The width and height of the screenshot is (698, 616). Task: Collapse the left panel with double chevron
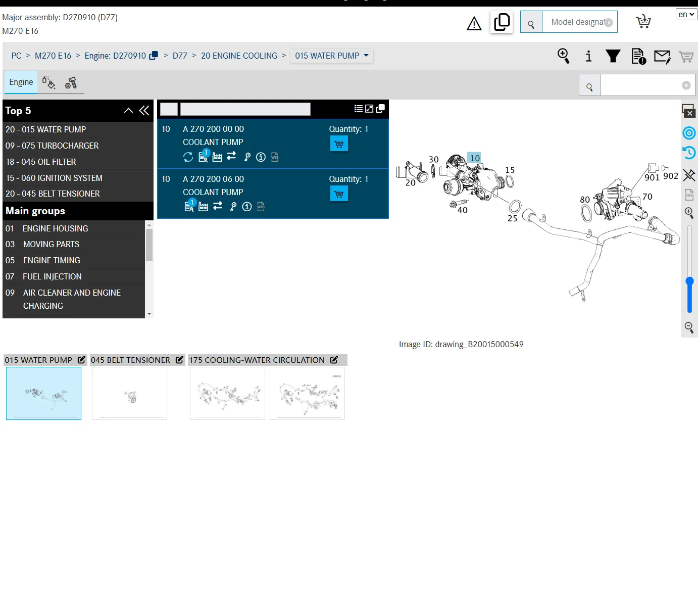144,111
